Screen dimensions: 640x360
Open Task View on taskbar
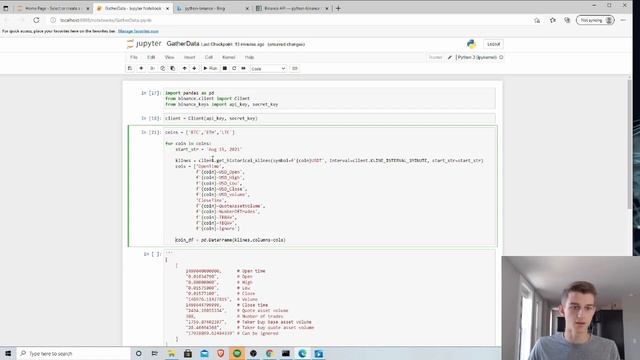pos(155,353)
